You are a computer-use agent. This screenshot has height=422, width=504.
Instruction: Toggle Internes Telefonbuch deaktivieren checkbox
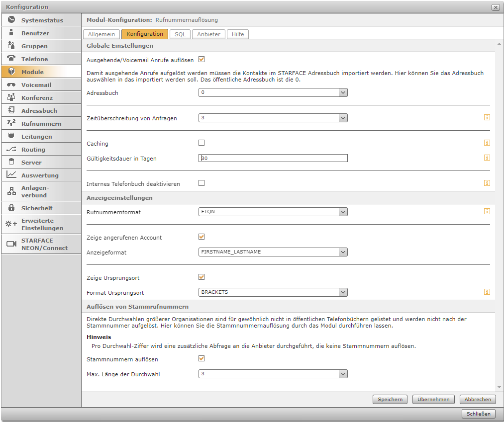click(x=202, y=183)
